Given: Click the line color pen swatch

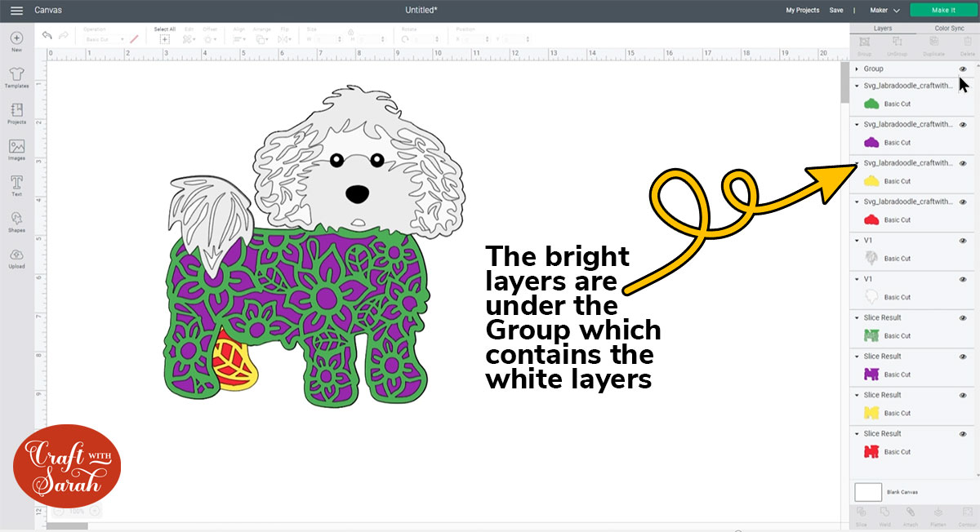Looking at the screenshot, I should pyautogui.click(x=133, y=39).
